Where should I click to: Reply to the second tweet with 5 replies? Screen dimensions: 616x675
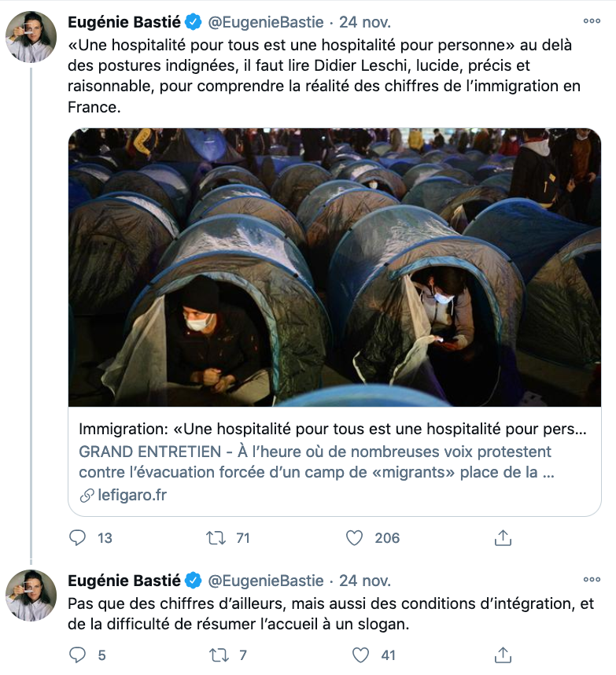point(77,655)
